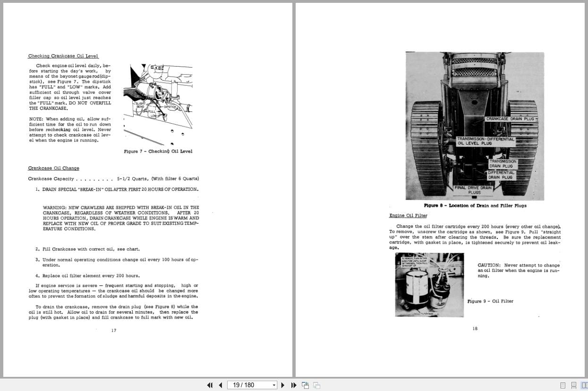Go back using the previous page arrow
This screenshot has height=391, width=588.
point(220,385)
